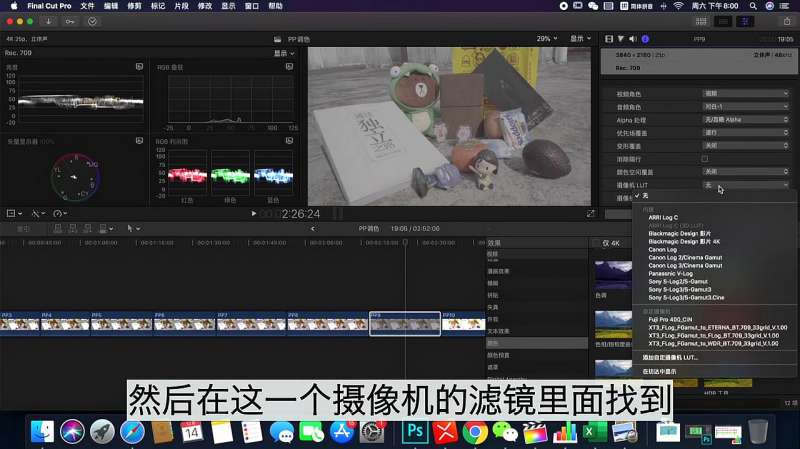Click the background tasks checkmark icon
Screen dimensions: 800x449
click(93, 21)
